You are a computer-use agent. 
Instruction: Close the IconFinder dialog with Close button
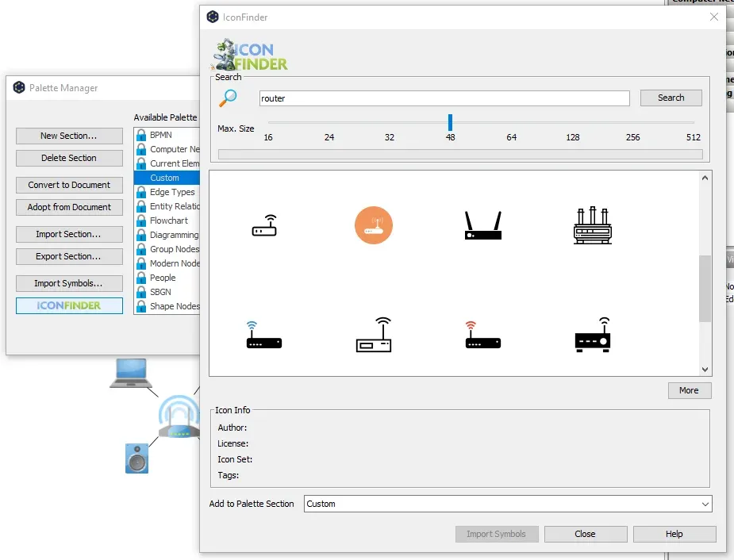point(585,534)
